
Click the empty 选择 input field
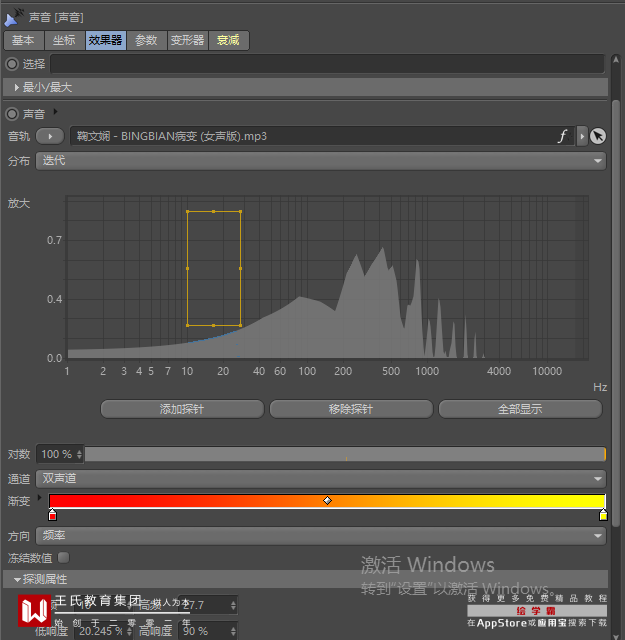point(327,64)
